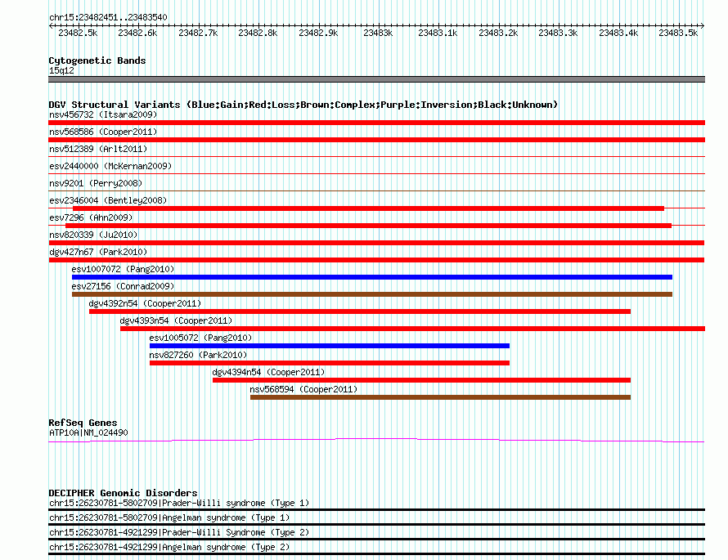Click the gray 15q12 cytogenetic band bar
The image size is (728, 560).
(376, 79)
